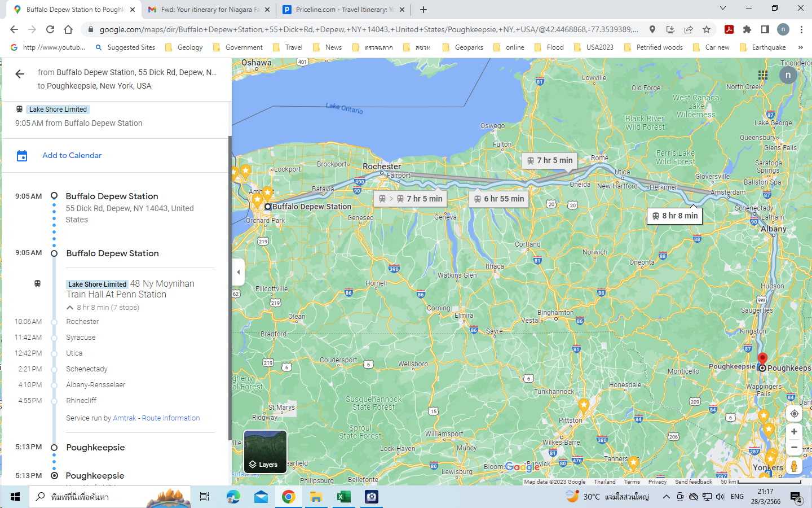Click the Add to Calendar icon
Image resolution: width=812 pixels, height=508 pixels.
click(22, 156)
